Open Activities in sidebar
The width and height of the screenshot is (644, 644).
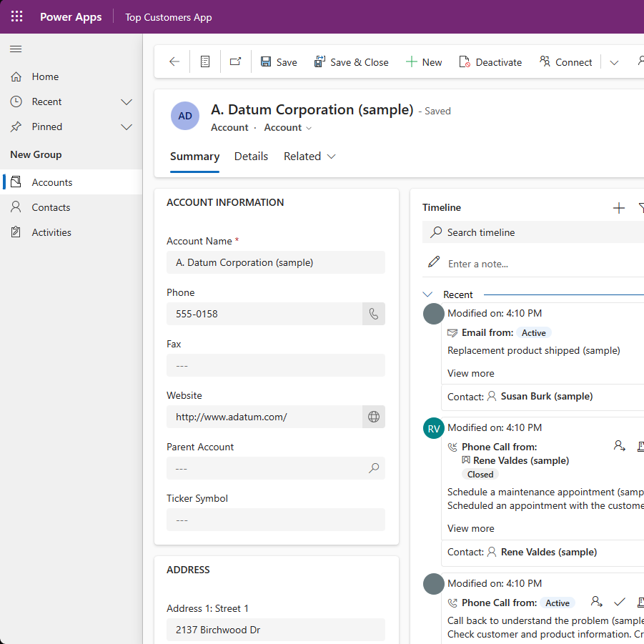[71, 232]
